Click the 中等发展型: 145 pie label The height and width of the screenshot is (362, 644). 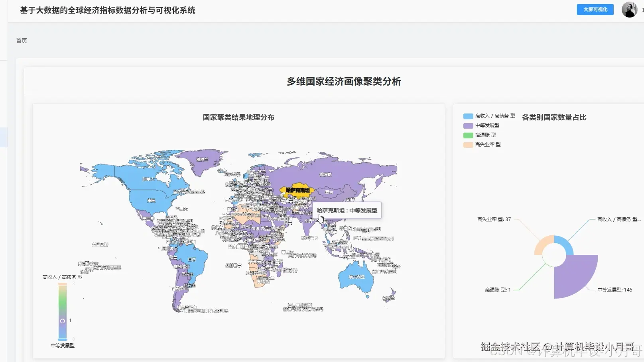point(615,290)
